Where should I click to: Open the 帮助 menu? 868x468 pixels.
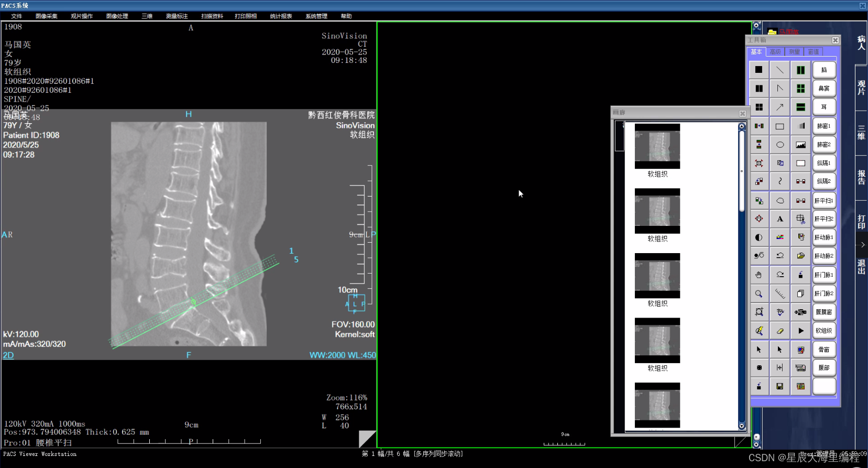tap(346, 16)
